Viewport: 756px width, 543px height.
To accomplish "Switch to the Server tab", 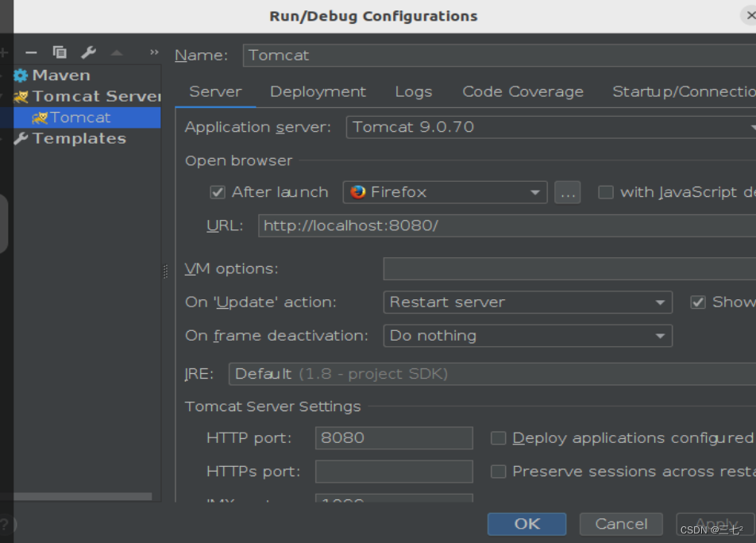I will 215,91.
